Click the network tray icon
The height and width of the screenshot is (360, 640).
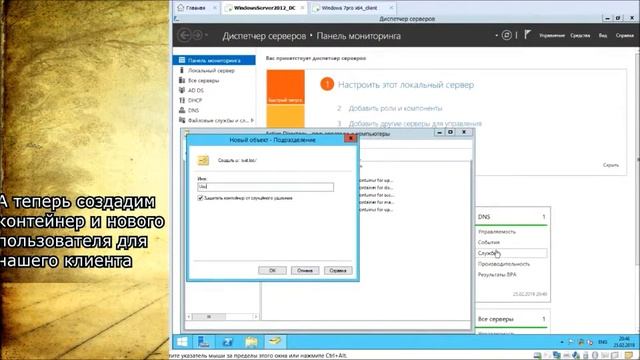click(581, 342)
